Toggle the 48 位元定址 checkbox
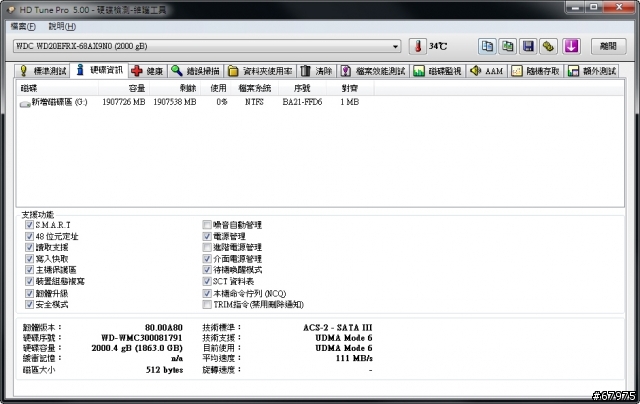 click(x=29, y=236)
